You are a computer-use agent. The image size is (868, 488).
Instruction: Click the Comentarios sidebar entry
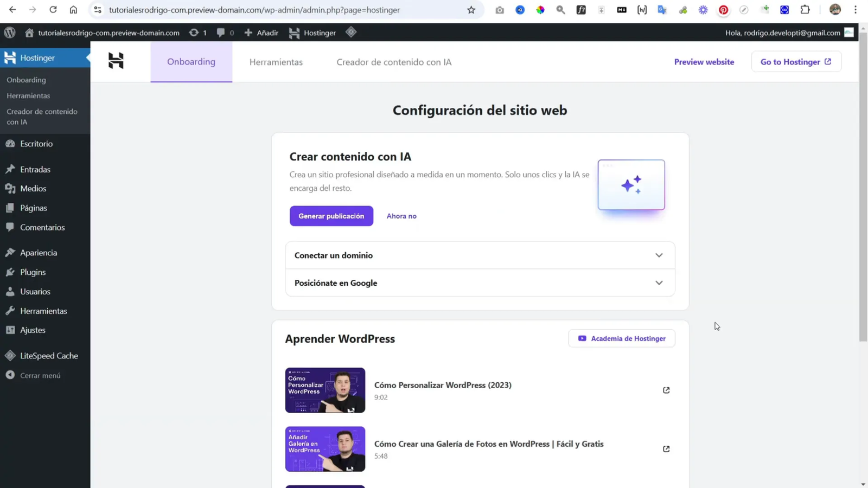point(42,227)
